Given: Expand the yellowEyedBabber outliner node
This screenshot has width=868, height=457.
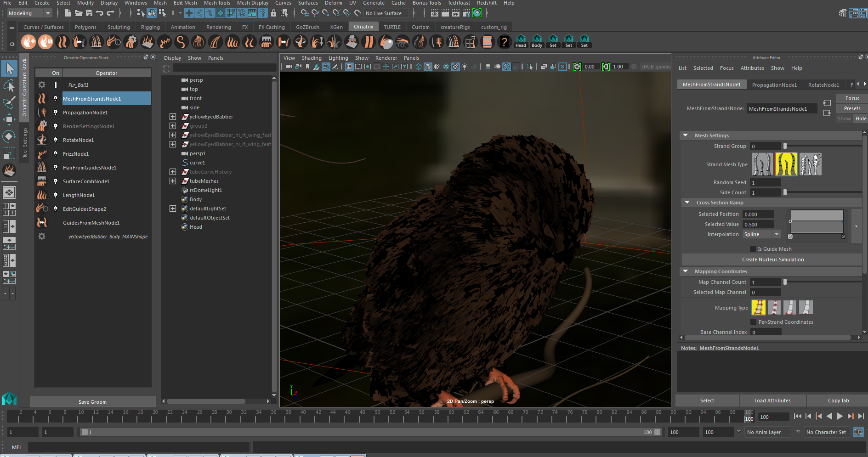Looking at the screenshot, I should 173,117.
